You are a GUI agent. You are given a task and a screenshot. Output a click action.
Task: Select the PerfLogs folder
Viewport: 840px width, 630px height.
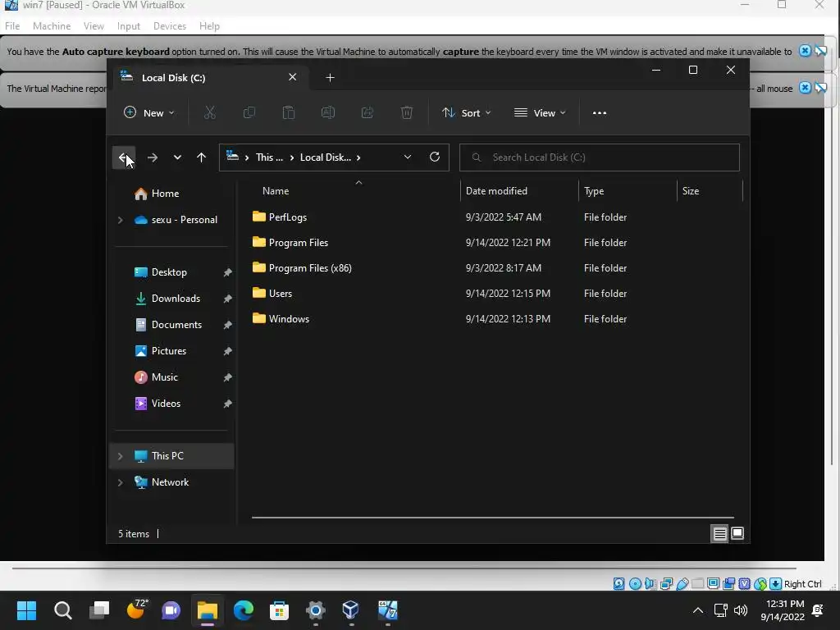(x=288, y=217)
